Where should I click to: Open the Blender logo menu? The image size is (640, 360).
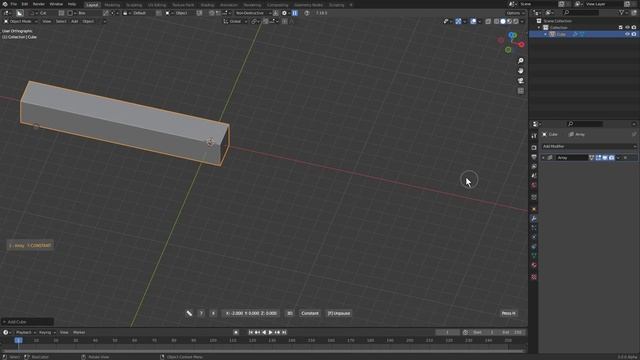click(x=5, y=4)
